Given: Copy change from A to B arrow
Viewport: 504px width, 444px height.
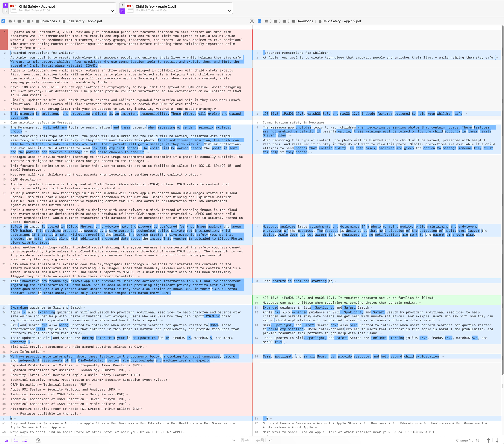Looking at the screenshot, I should point(245,440).
